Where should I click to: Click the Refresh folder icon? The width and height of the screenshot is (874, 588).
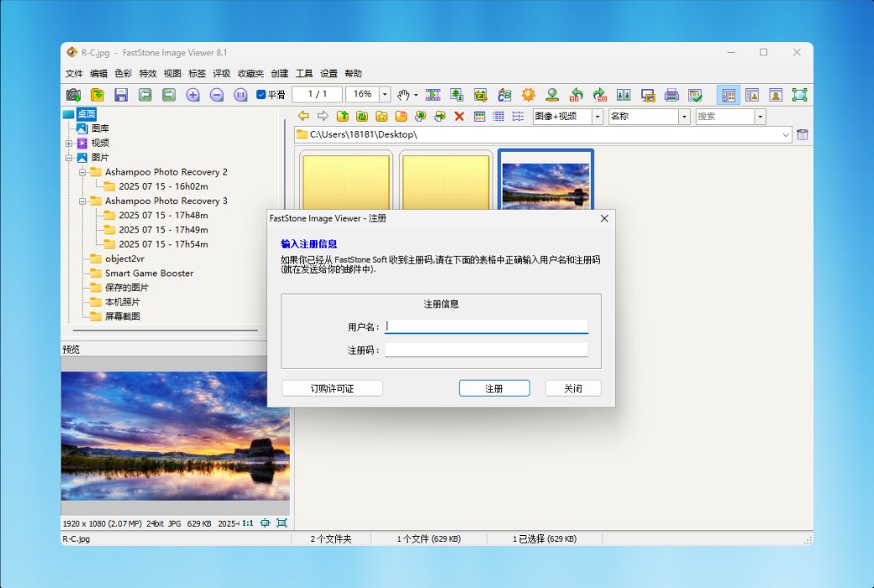click(x=361, y=116)
